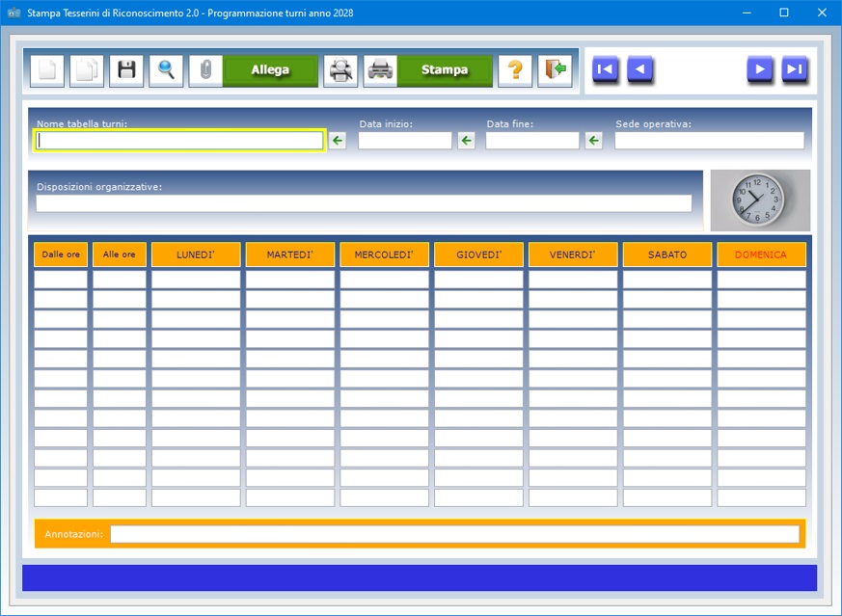Jump to the last record
Viewport: 842px width, 616px height.
tap(794, 69)
